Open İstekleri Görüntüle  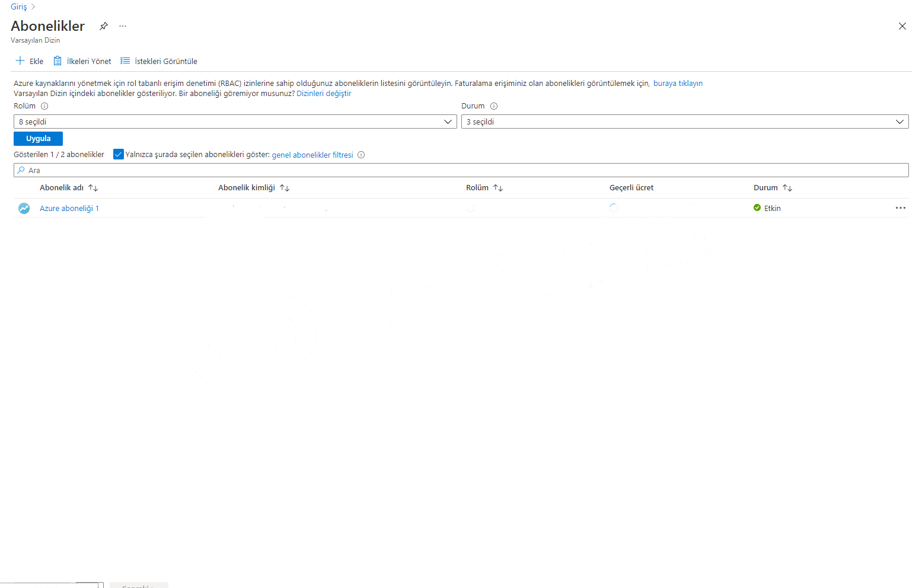[x=159, y=61]
